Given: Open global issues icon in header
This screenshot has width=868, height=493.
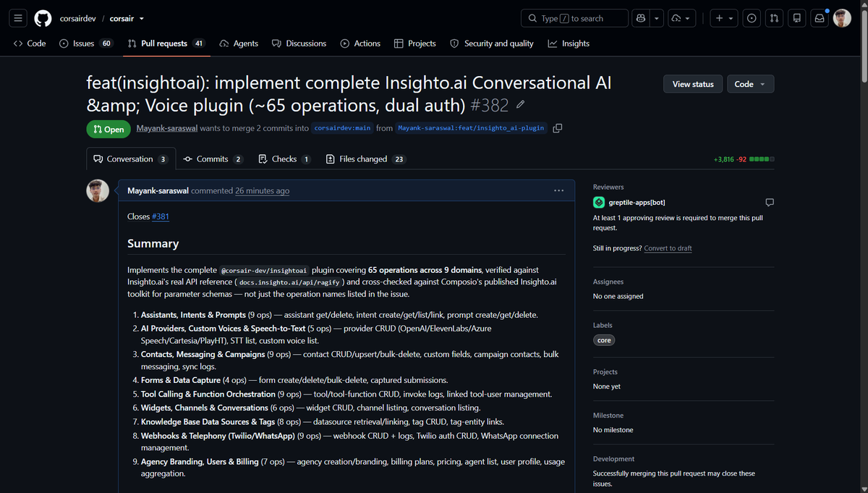Looking at the screenshot, I should [x=752, y=18].
